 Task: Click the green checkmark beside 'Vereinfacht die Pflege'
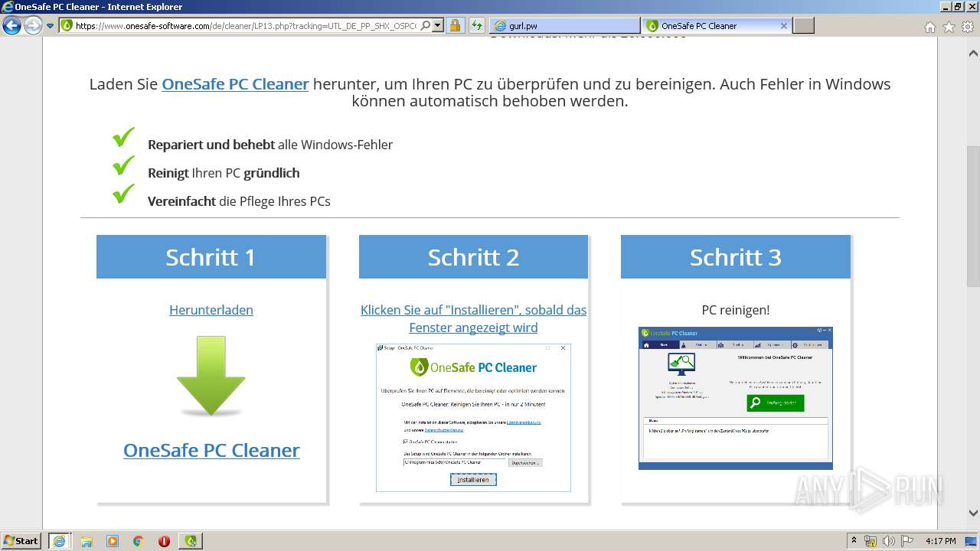coord(123,194)
